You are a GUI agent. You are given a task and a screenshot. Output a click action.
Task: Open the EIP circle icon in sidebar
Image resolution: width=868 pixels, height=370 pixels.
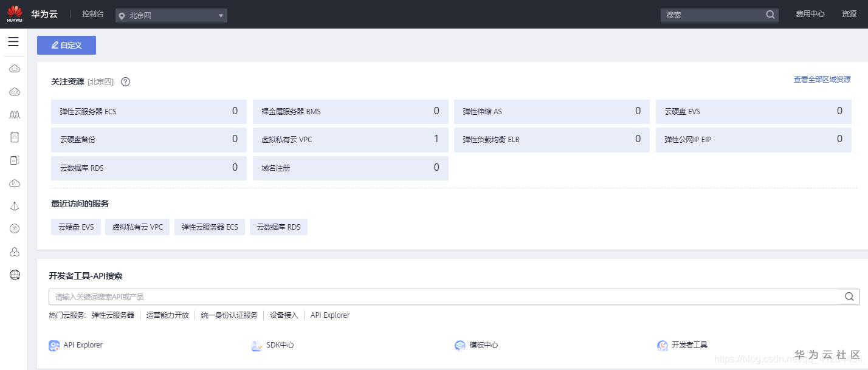pyautogui.click(x=15, y=229)
